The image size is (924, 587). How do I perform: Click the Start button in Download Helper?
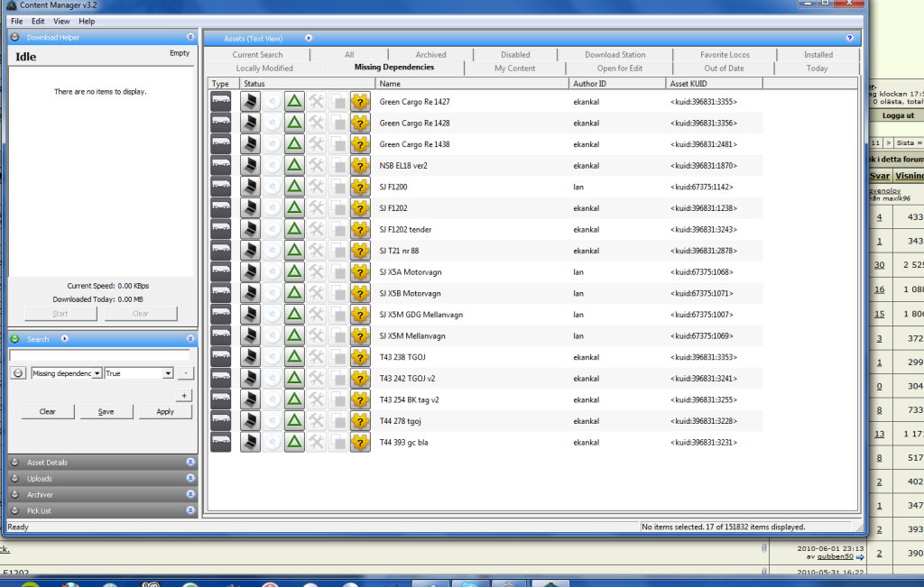[x=60, y=314]
